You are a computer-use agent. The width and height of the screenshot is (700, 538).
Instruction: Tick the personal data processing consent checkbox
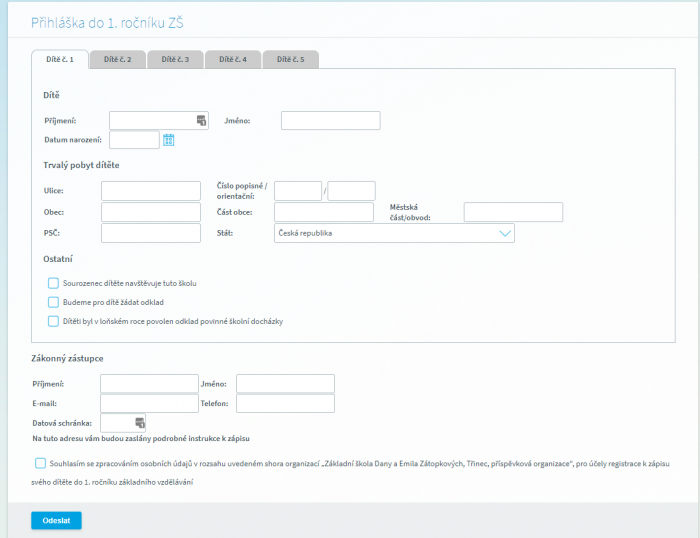tap(40, 463)
